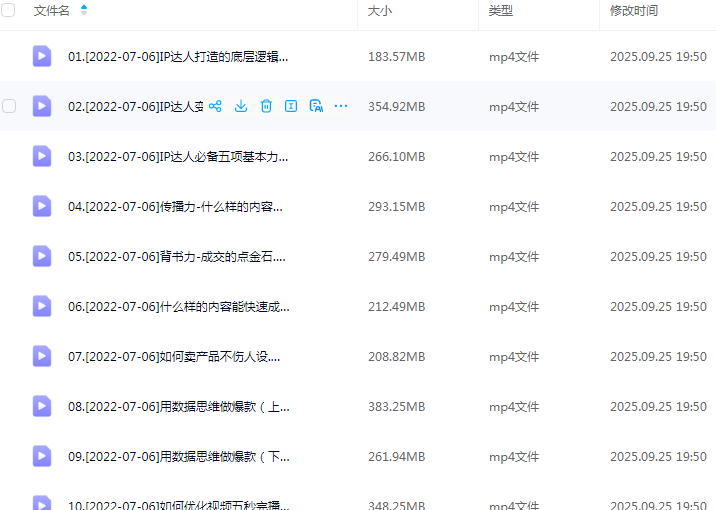This screenshot has width=716, height=510.
Task: Open file 03 IP达人必备五项基本力
Action: (x=178, y=156)
